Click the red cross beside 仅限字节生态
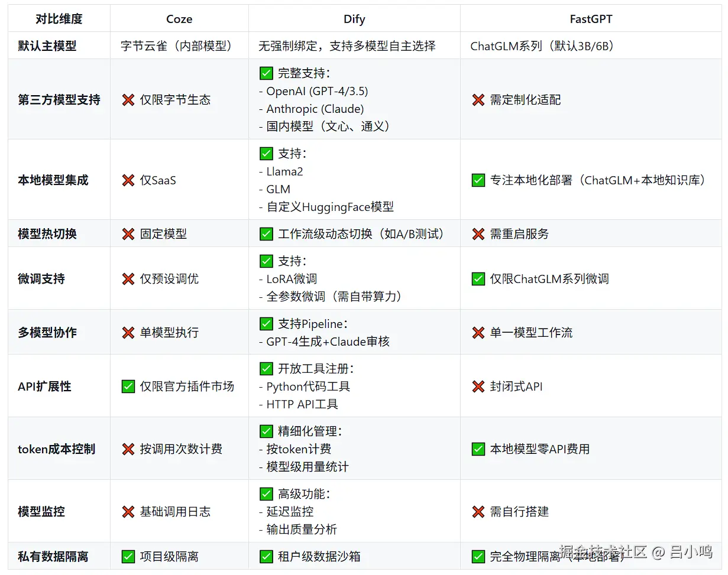Image resolution: width=728 pixels, height=575 pixels. coord(128,100)
